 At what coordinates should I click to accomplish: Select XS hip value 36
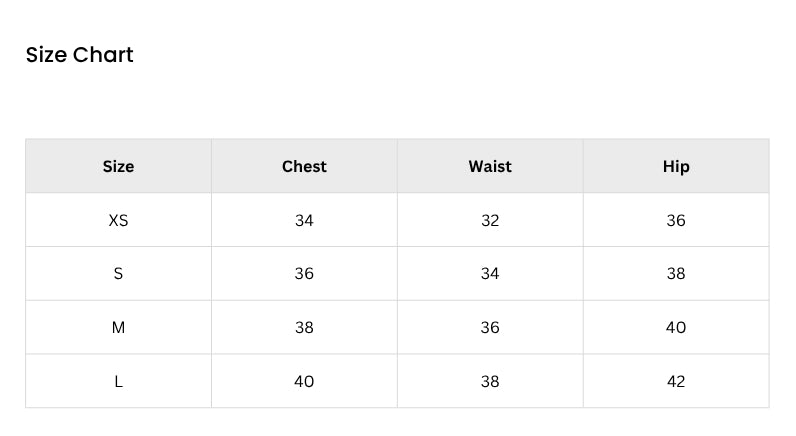click(676, 220)
